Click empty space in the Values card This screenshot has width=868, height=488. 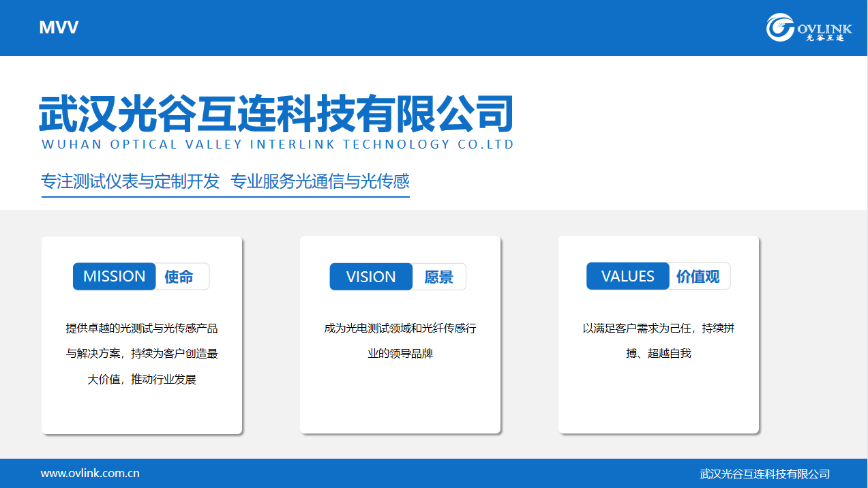click(x=659, y=402)
